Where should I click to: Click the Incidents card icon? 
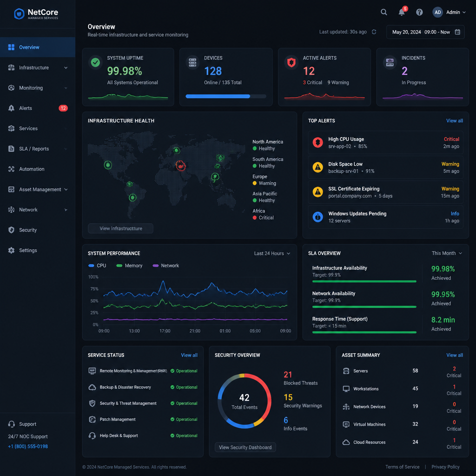tap(390, 63)
